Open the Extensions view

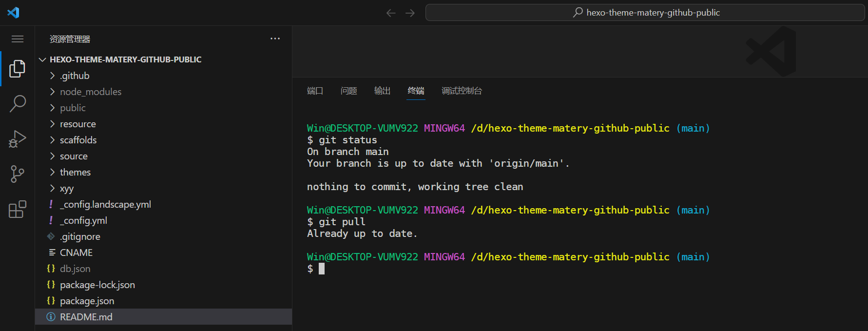18,209
